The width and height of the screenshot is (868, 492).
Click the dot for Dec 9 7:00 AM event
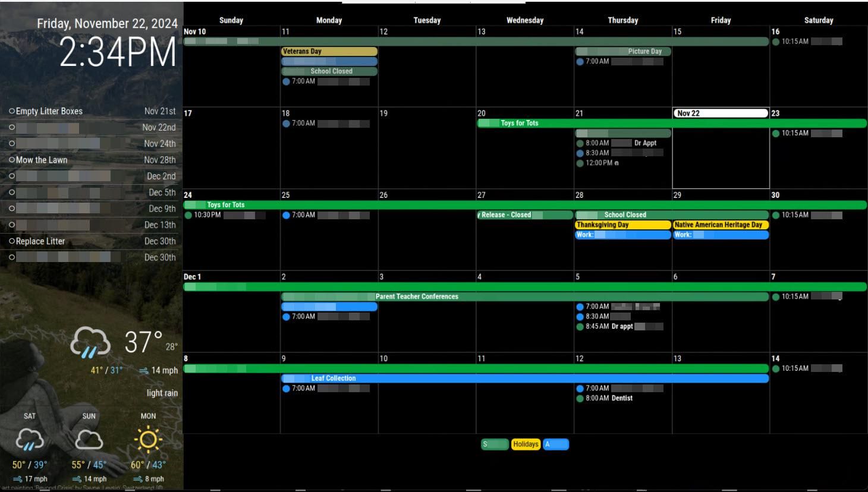286,389
